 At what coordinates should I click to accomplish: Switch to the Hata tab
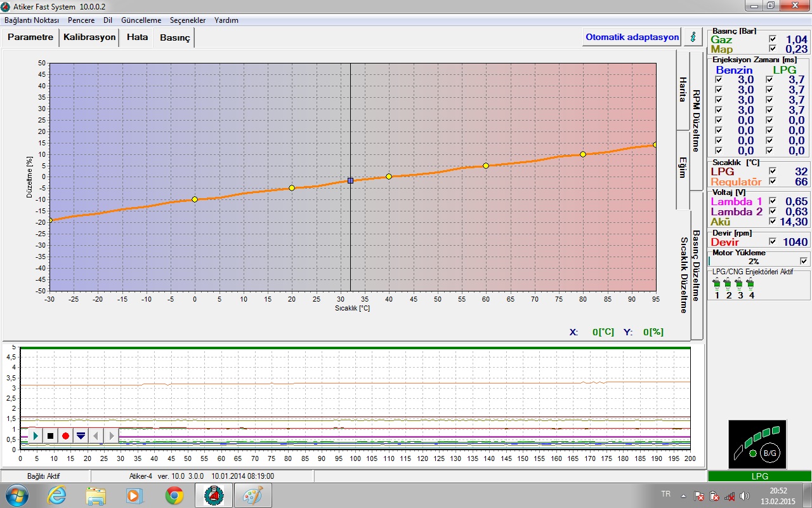tap(137, 37)
